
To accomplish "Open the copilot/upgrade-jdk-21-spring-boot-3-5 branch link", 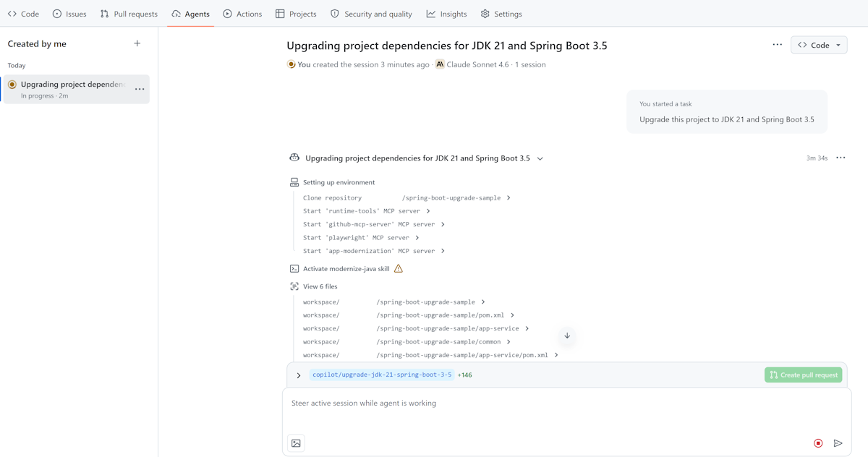I will 382,375.
